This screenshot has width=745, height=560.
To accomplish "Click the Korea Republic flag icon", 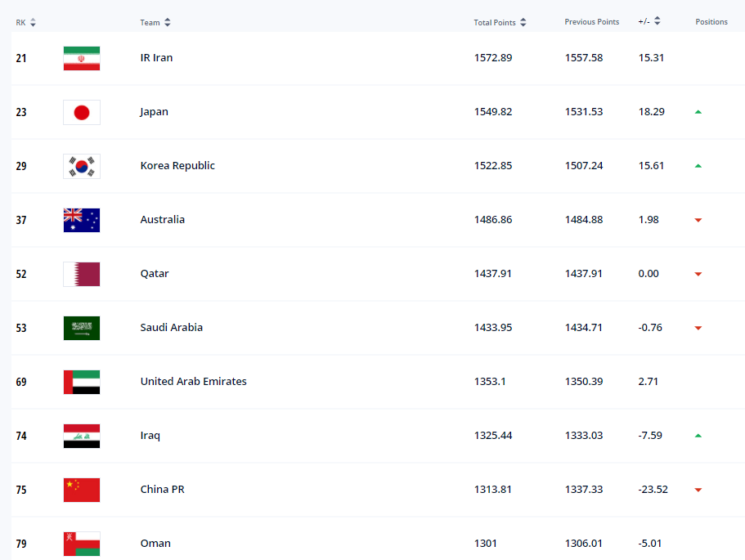I will [82, 166].
